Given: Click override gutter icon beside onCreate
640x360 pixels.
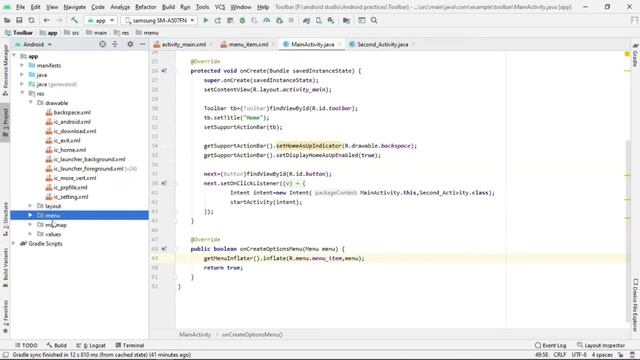Looking at the screenshot, I should [164, 71].
